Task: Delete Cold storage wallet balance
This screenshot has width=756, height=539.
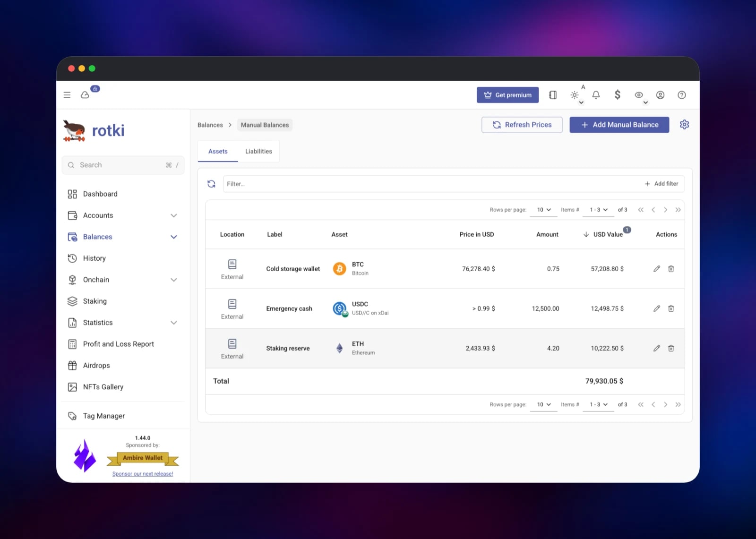Action: point(671,269)
